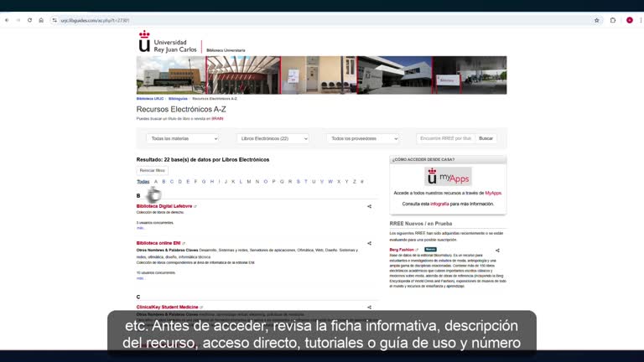Screen dimensions: 644x362
Task: Open the Todos los proveedores dropdown
Action: 363,139
